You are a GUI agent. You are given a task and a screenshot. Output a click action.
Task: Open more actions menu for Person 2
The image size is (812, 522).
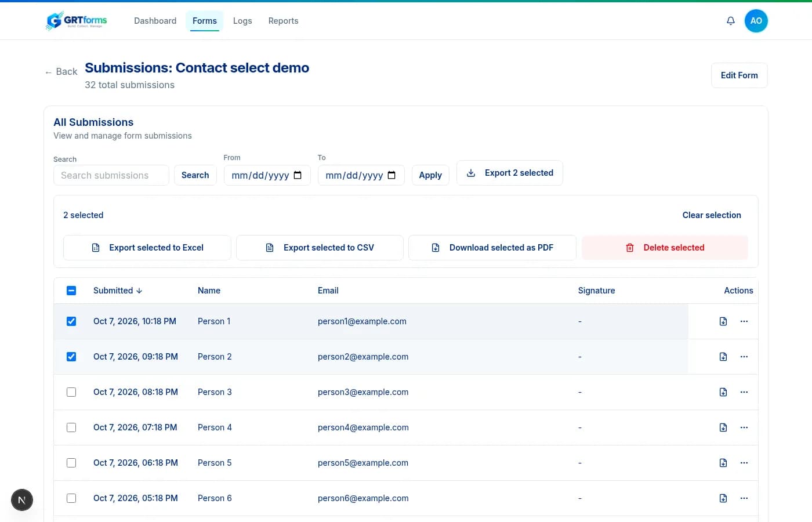tap(744, 357)
